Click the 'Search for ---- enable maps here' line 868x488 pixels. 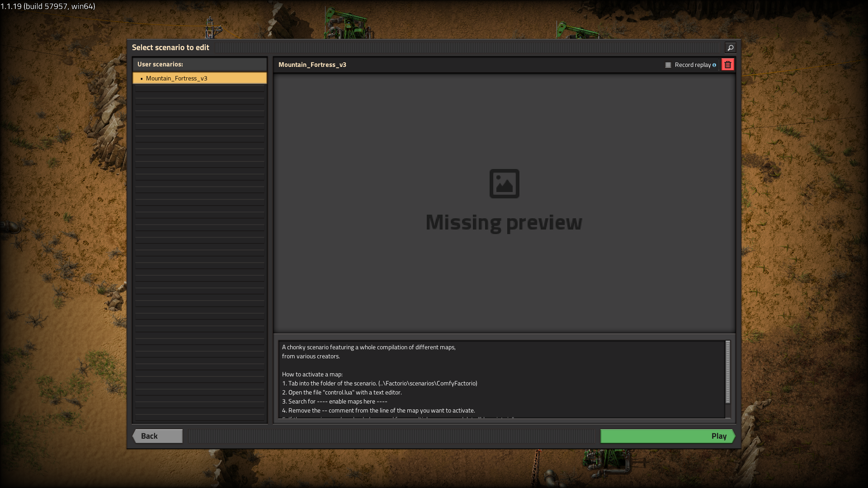pyautogui.click(x=335, y=401)
